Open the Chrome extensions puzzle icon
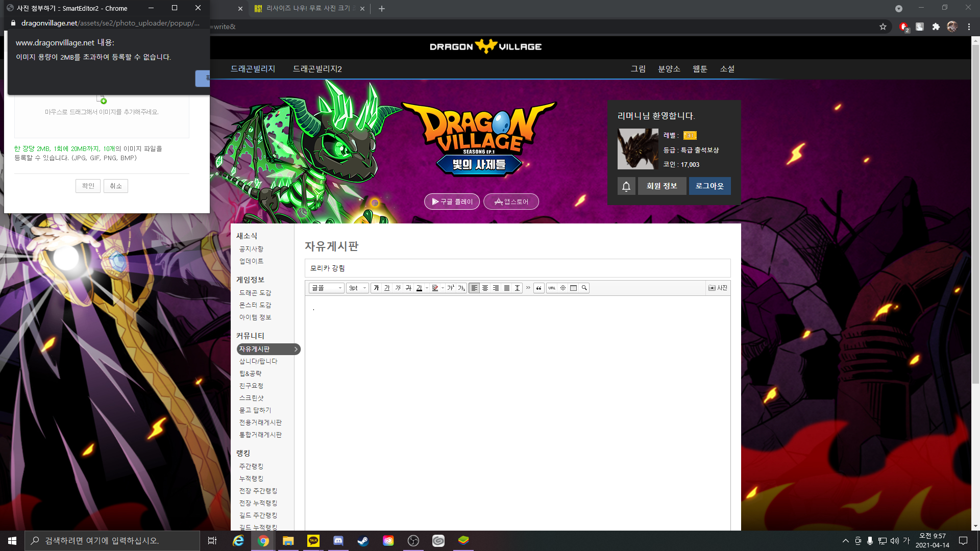Screen dimensions: 980x551 tap(936, 27)
